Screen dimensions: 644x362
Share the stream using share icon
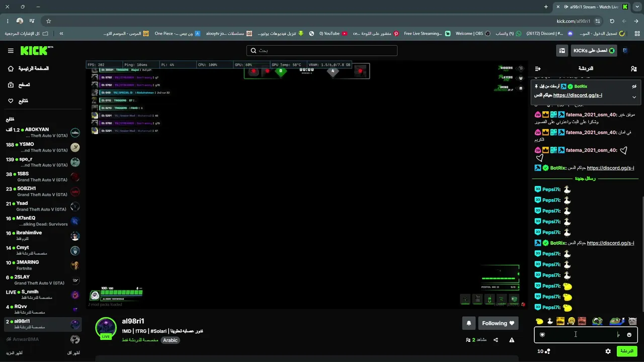pyautogui.click(x=496, y=340)
